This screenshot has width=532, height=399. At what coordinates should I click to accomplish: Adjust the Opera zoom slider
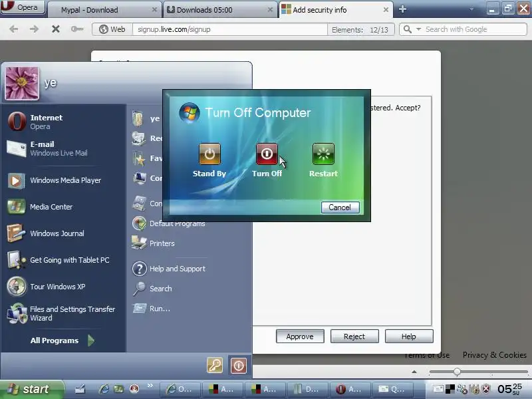click(457, 372)
